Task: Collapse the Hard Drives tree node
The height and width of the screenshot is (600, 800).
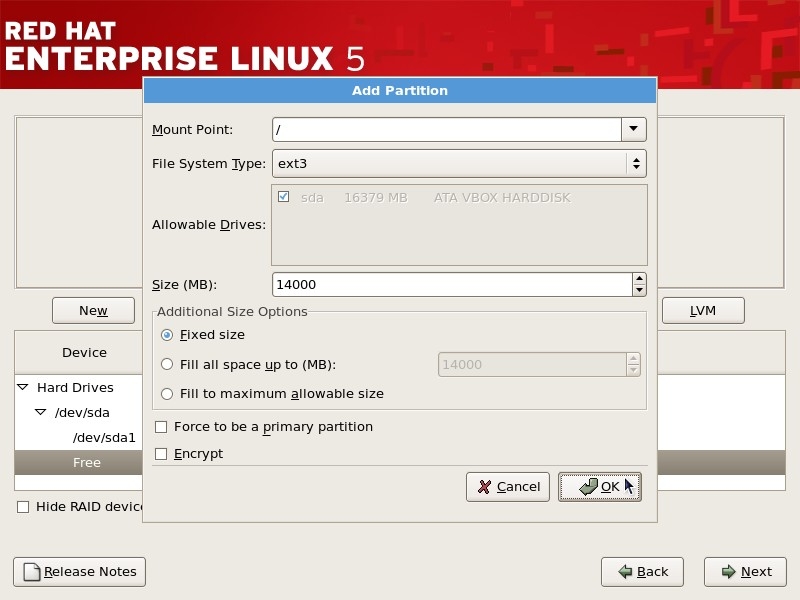Action: pos(23,387)
